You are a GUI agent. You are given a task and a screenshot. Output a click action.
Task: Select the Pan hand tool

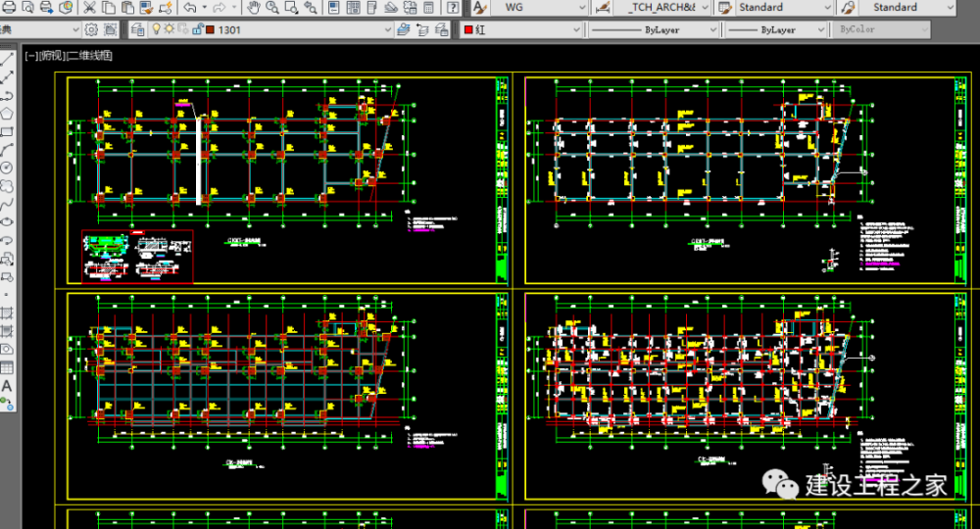coord(253,8)
